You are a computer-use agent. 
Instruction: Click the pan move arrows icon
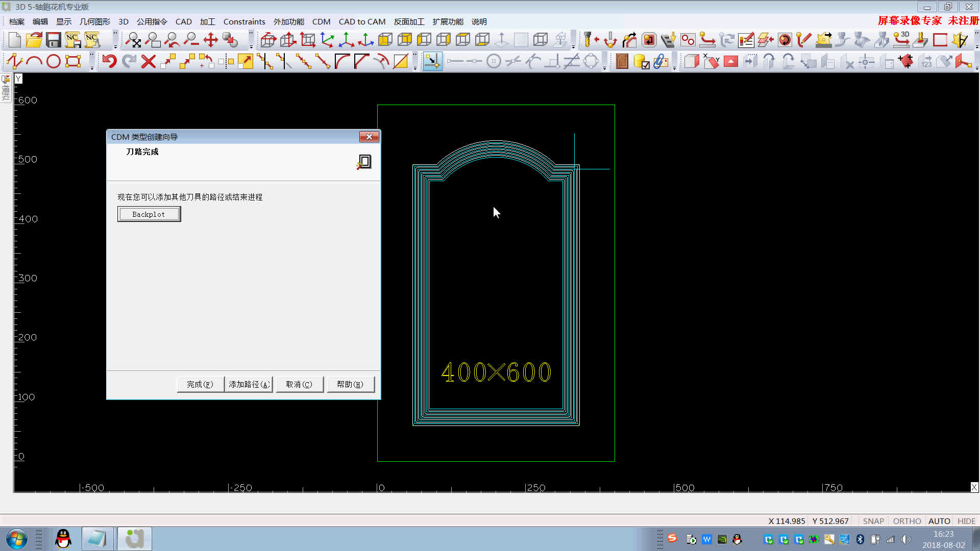pyautogui.click(x=210, y=40)
